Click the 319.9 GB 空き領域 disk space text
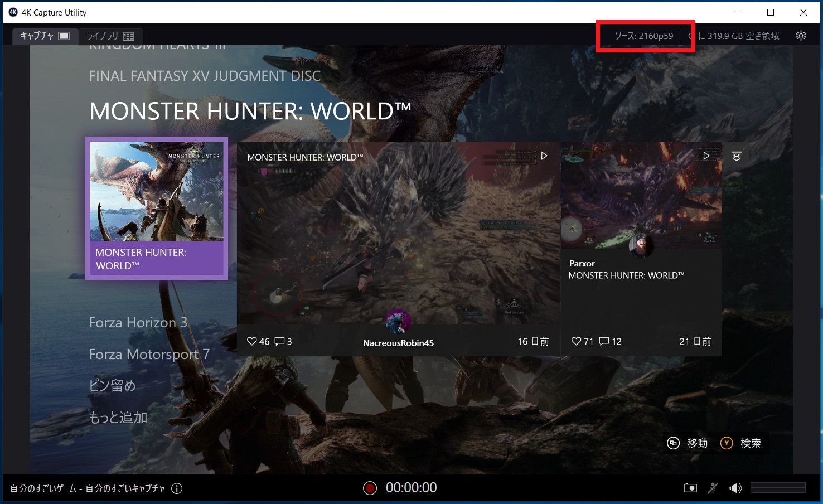The height and width of the screenshot is (504, 823). tap(743, 36)
